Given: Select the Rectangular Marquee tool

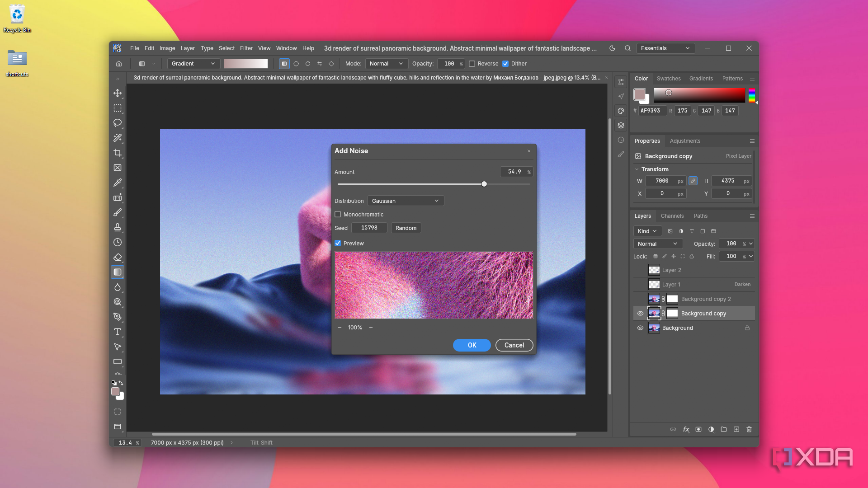Looking at the screenshot, I should point(118,108).
